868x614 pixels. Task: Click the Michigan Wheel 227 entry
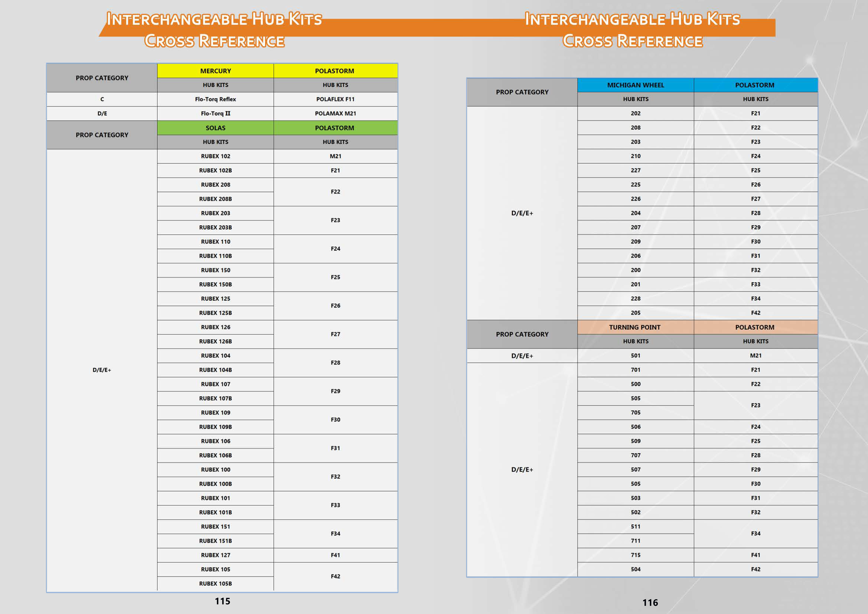click(x=636, y=171)
